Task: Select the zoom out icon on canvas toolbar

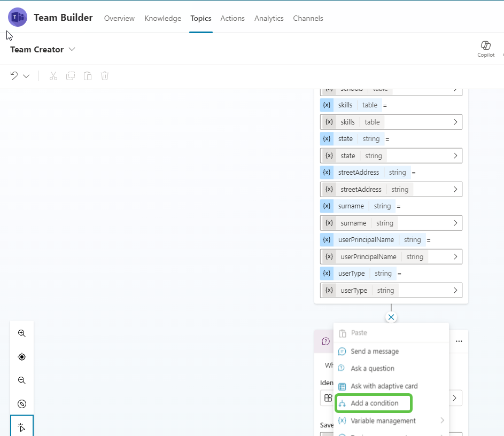Action: (x=22, y=380)
